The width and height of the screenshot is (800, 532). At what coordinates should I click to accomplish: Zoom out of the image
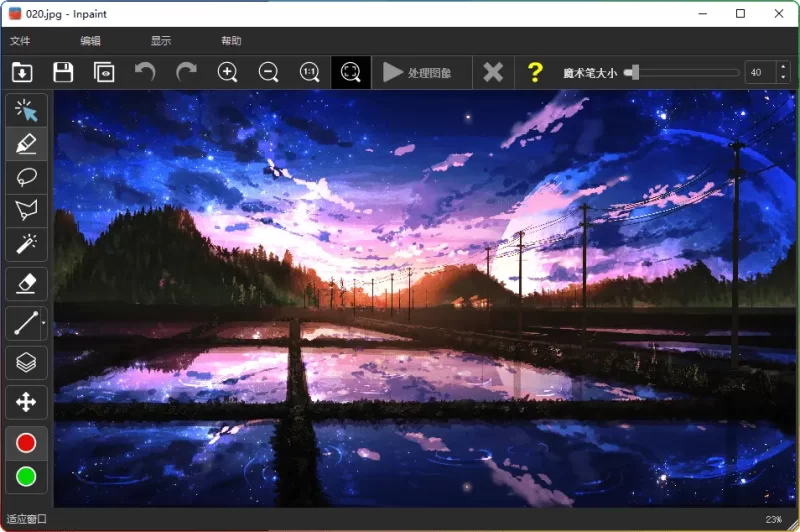[268, 72]
